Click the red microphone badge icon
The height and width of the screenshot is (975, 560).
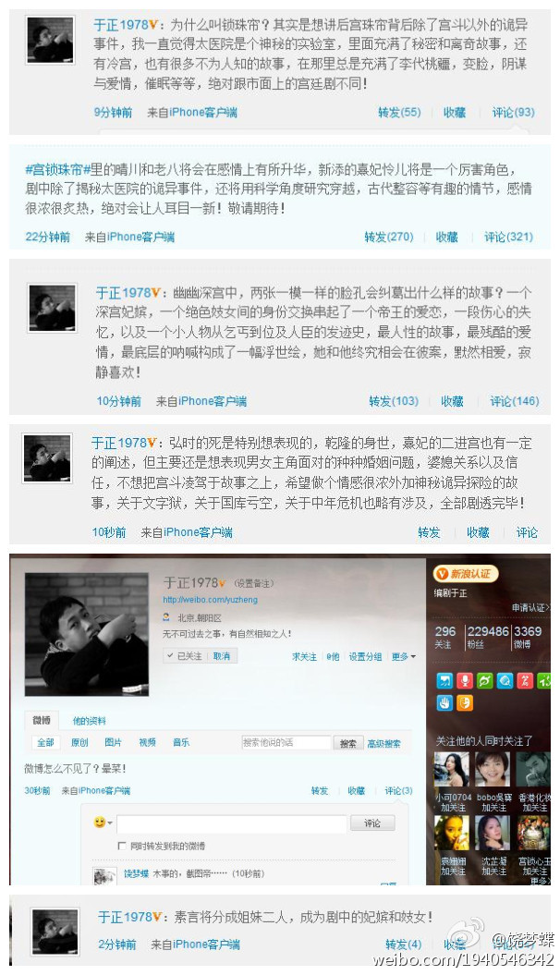tap(465, 680)
